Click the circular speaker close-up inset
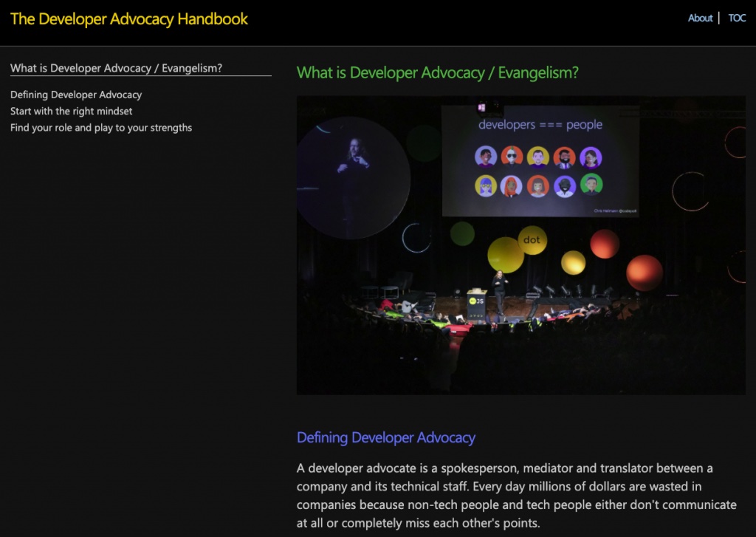The width and height of the screenshot is (756, 537). (352, 177)
